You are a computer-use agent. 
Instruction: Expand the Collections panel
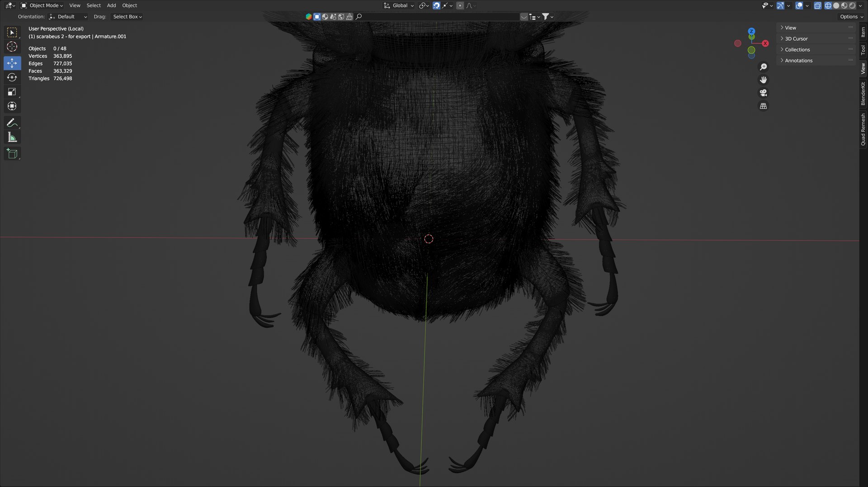(x=816, y=49)
